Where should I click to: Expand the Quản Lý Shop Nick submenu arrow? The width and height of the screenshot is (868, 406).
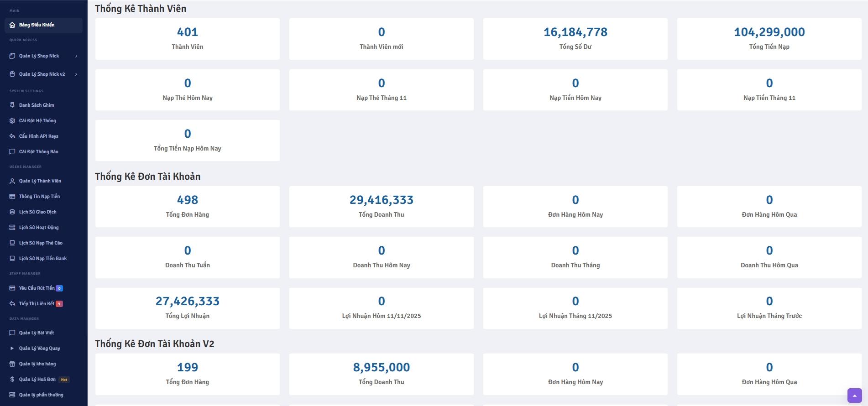click(x=76, y=56)
